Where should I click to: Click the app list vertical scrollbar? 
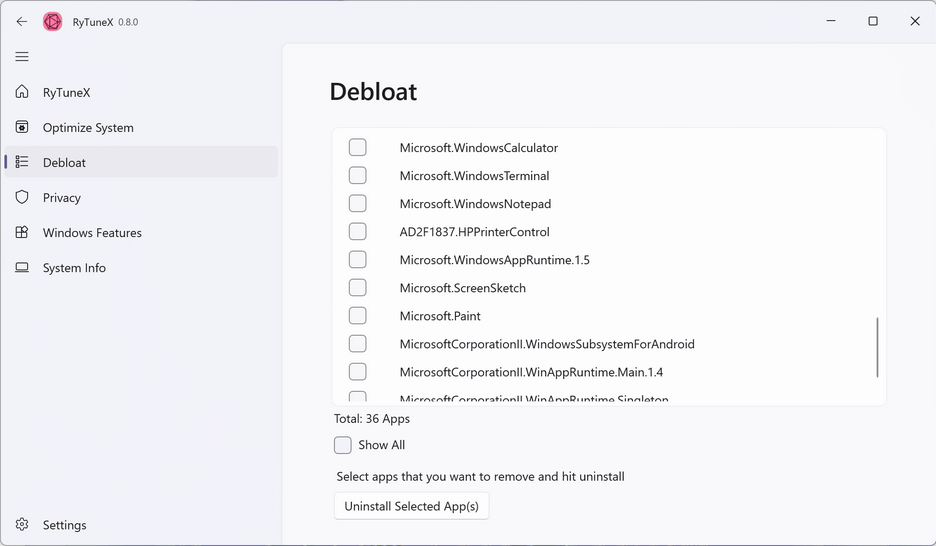pyautogui.click(x=877, y=347)
